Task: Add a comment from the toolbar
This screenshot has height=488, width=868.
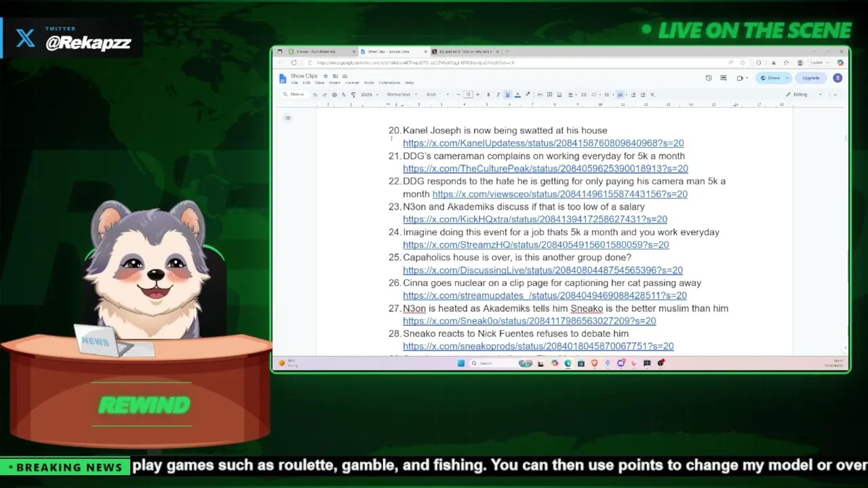Action: point(549,95)
